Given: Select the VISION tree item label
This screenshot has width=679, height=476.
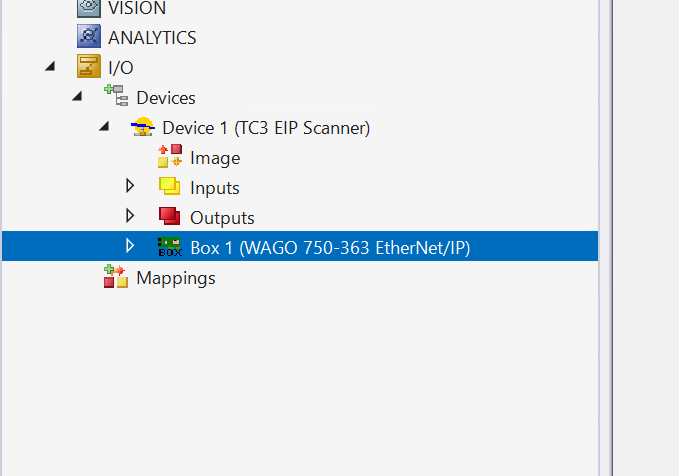Looking at the screenshot, I should [137, 8].
